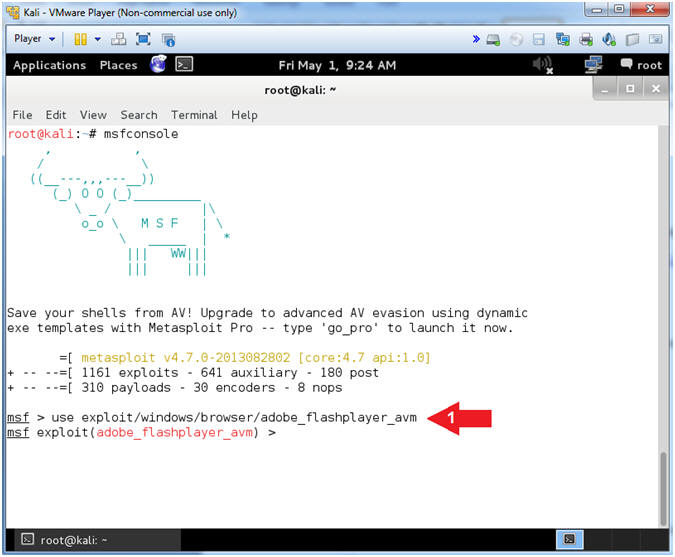This screenshot has width=675, height=557.
Task: Maximize the root@kali terminal window
Action: pyautogui.click(x=630, y=89)
